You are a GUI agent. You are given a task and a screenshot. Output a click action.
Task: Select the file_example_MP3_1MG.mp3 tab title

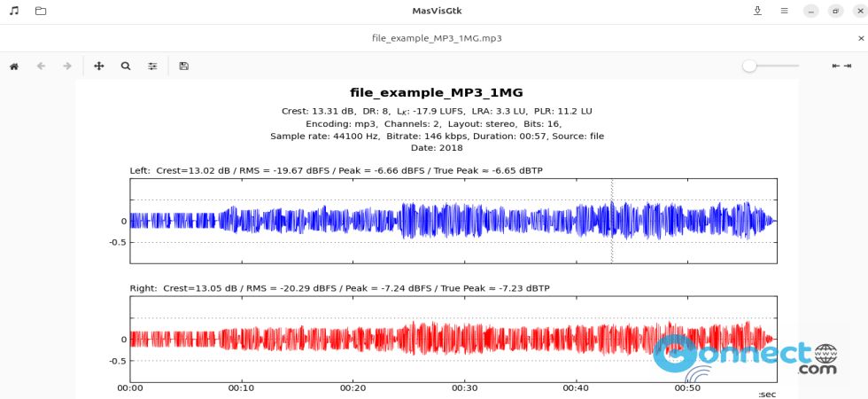point(437,38)
